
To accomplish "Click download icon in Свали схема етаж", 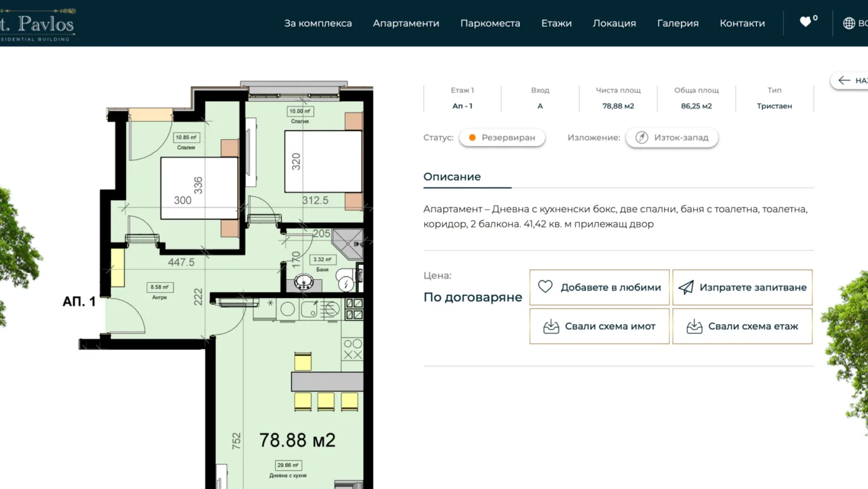I will [695, 326].
